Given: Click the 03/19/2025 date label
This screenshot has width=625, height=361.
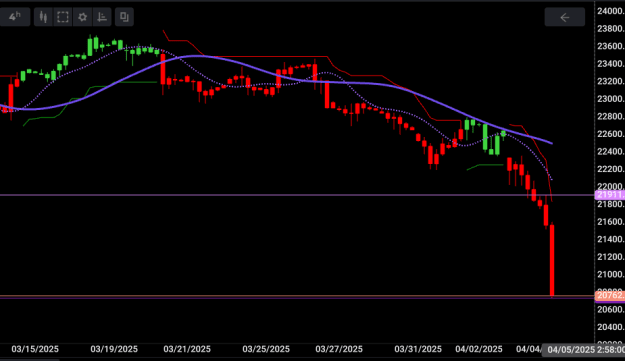Looking at the screenshot, I should pyautogui.click(x=114, y=349).
